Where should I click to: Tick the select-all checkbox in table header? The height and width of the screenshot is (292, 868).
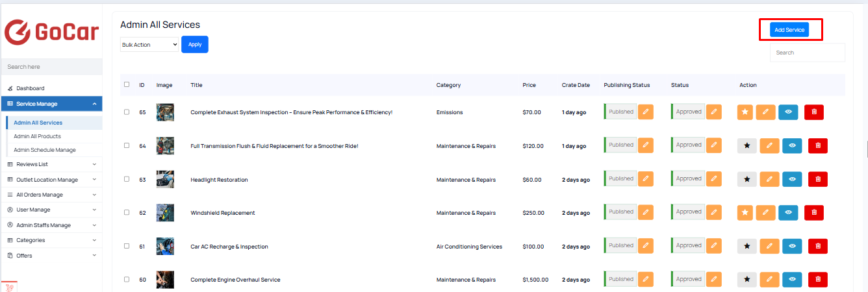(127, 84)
